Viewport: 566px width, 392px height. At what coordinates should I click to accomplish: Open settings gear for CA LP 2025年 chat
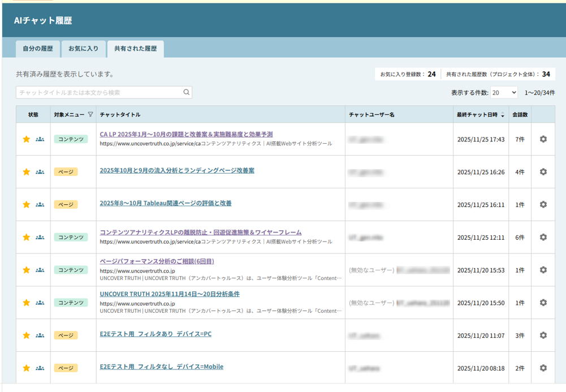tap(543, 139)
